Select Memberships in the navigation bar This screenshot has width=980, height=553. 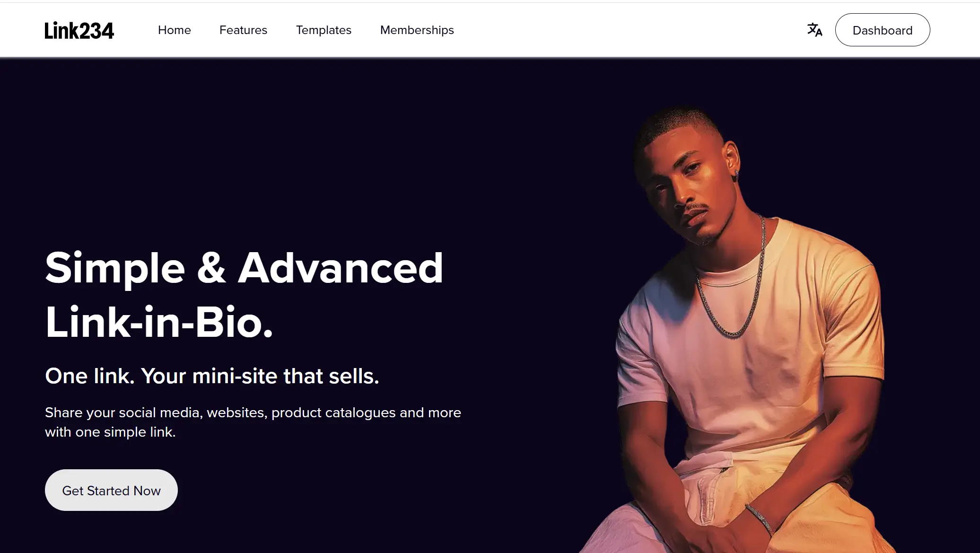417,30
